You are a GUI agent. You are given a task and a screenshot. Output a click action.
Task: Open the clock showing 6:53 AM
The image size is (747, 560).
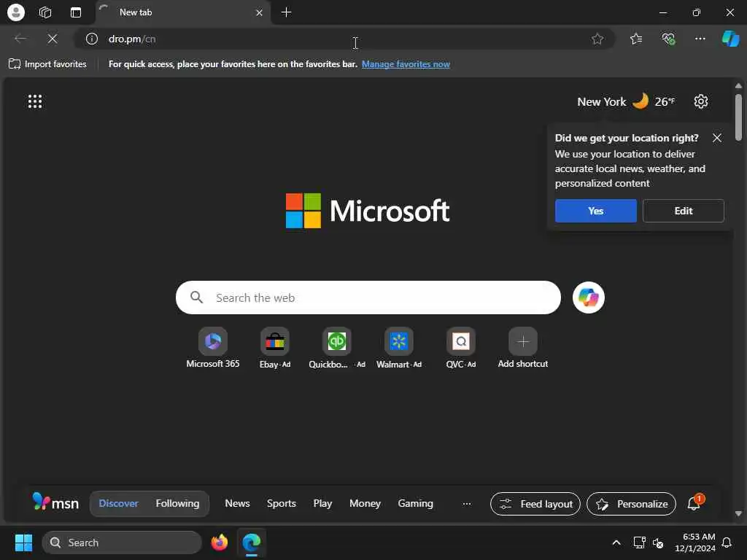tap(695, 542)
